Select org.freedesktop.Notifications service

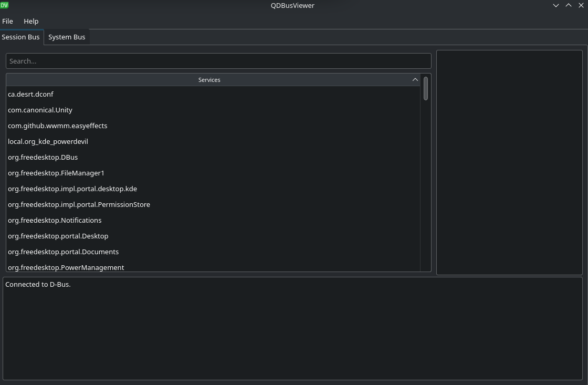click(55, 221)
